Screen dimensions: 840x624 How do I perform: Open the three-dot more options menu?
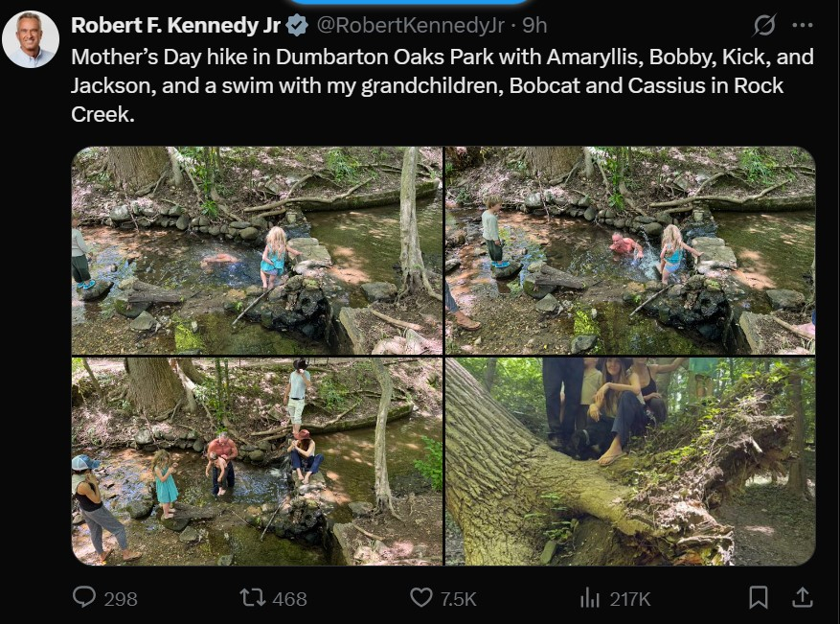(x=803, y=25)
